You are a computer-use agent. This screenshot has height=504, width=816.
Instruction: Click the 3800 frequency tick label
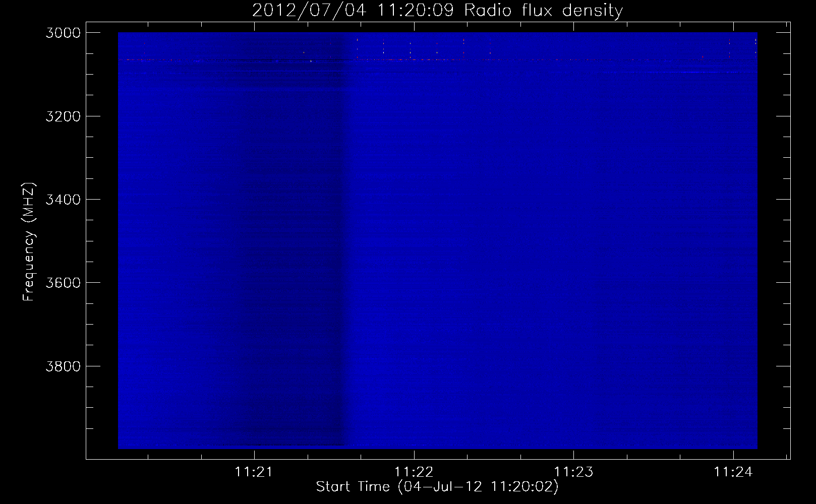[63, 366]
